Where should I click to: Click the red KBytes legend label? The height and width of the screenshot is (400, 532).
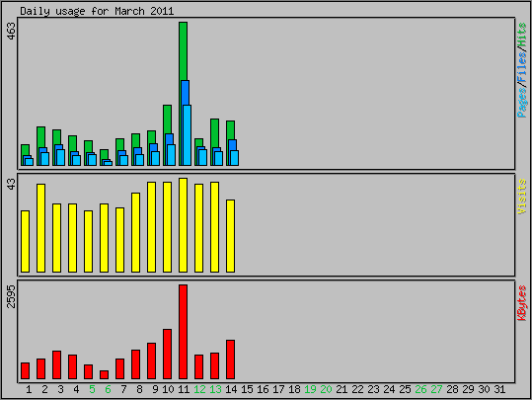point(522,303)
